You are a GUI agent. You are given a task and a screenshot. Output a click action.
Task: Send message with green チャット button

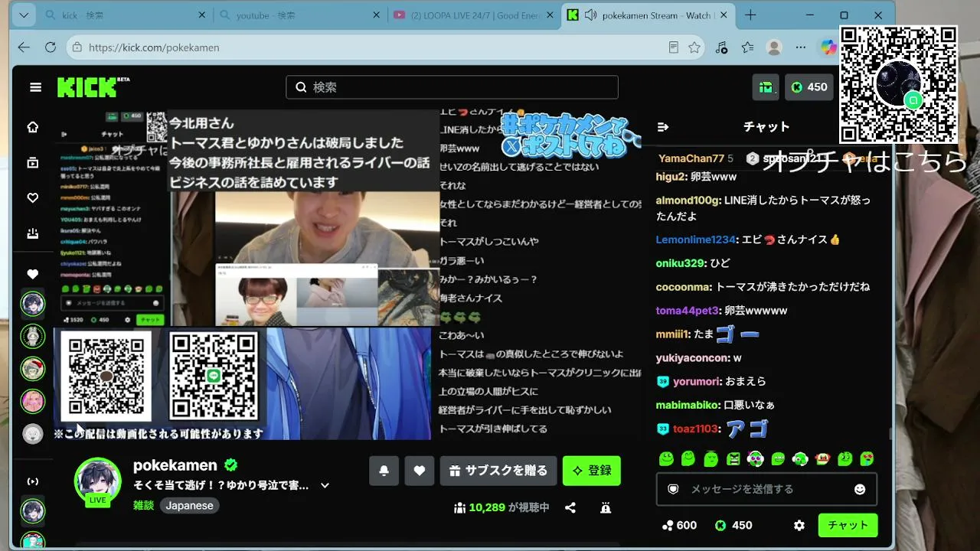(x=848, y=526)
